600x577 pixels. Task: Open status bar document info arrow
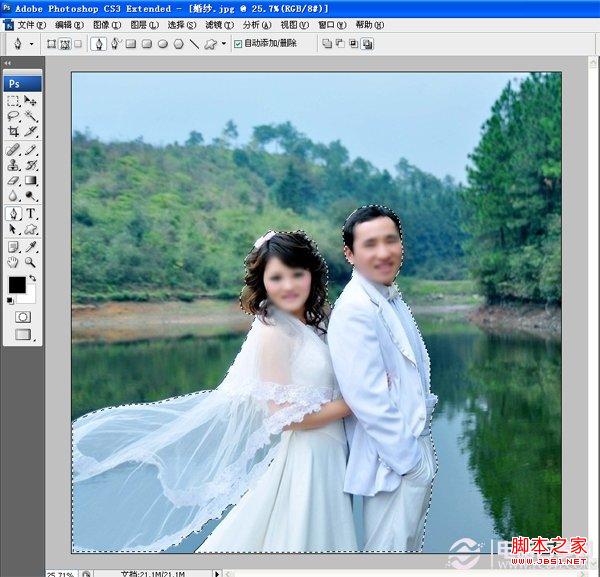click(x=217, y=574)
